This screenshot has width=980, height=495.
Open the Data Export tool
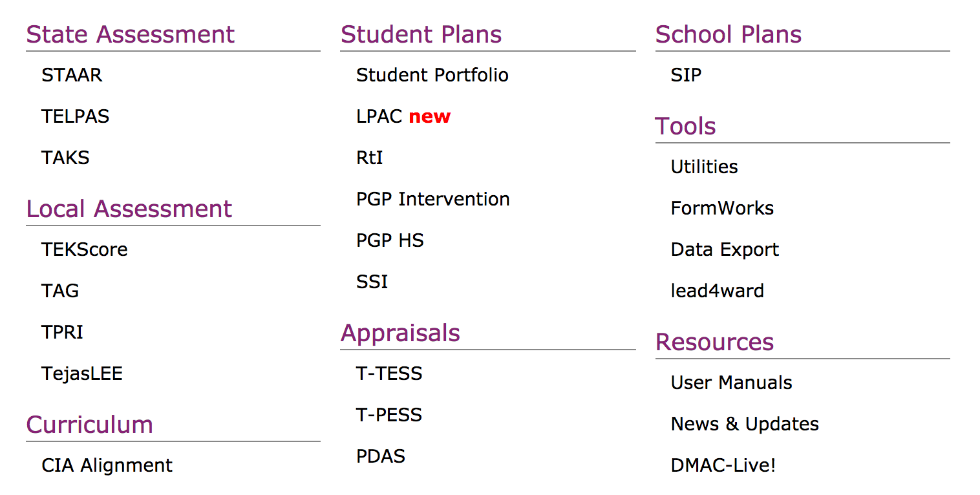725,249
